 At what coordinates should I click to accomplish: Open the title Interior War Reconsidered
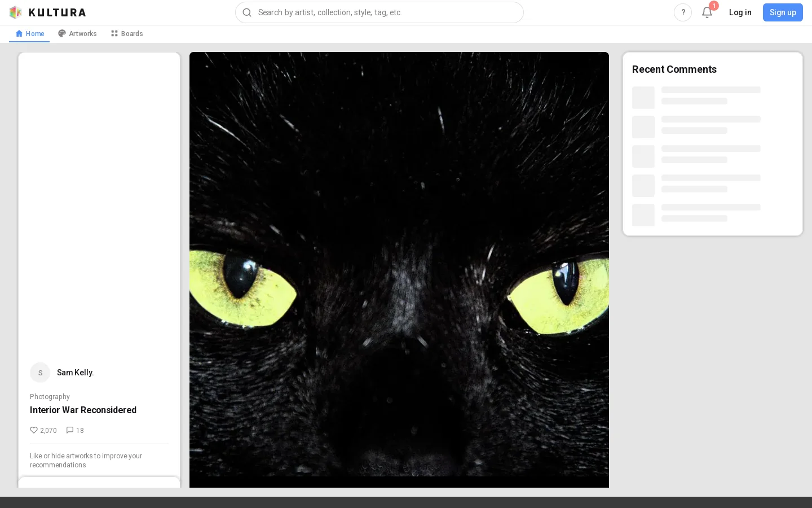(x=83, y=410)
